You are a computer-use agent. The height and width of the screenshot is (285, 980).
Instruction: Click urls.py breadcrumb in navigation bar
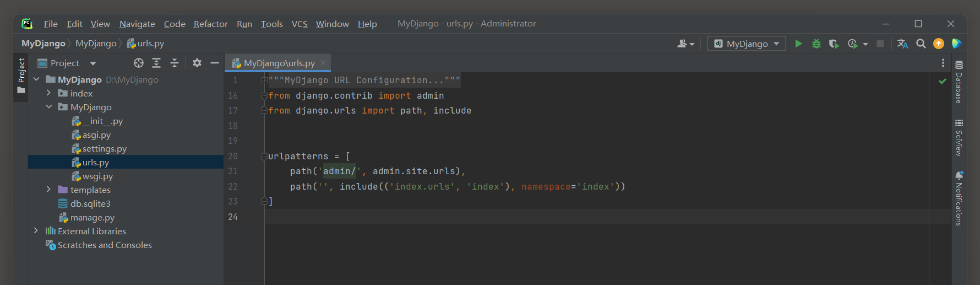(x=146, y=44)
